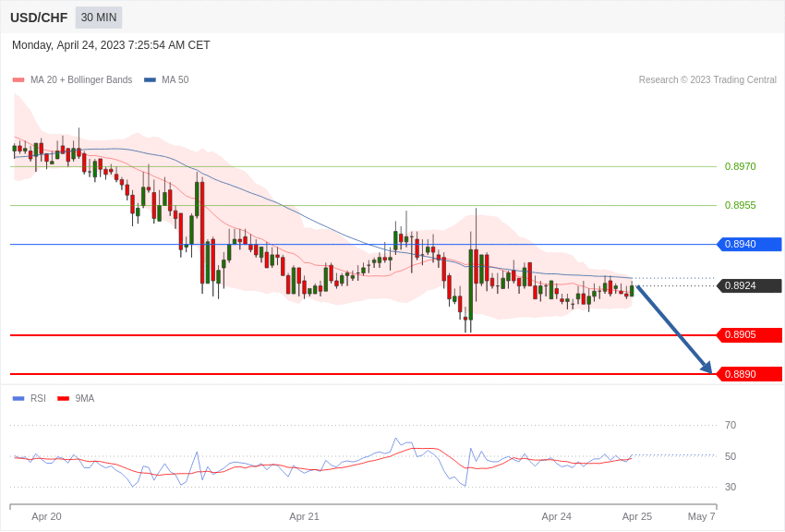The width and height of the screenshot is (785, 532).
Task: Click the Apr 21 date axis label
Action: click(x=304, y=516)
